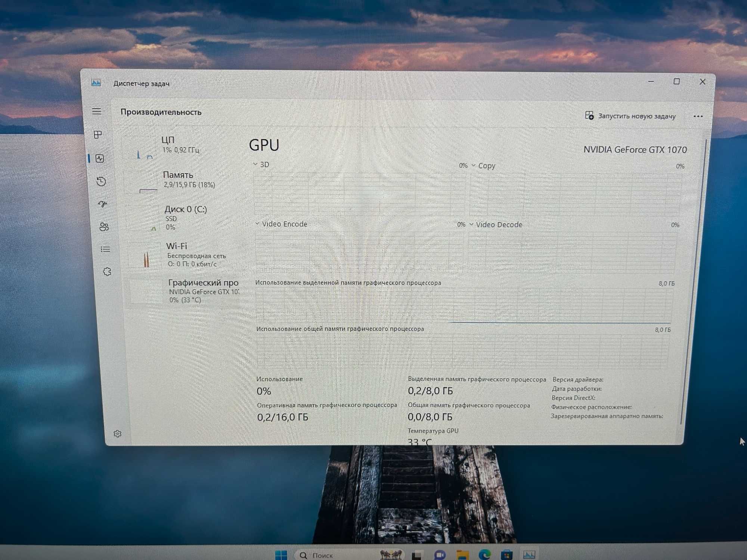Click the 0,0/8,0 ГБ shared memory value

click(x=430, y=417)
